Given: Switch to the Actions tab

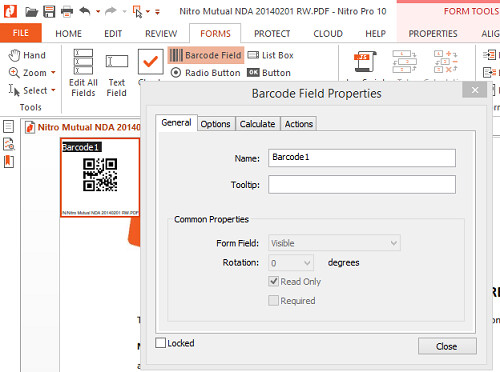Looking at the screenshot, I should pos(299,124).
